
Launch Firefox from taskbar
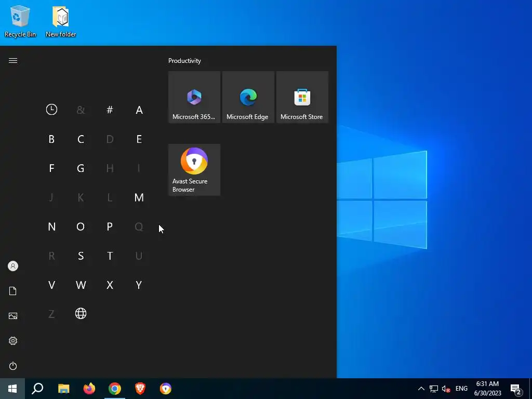point(89,389)
